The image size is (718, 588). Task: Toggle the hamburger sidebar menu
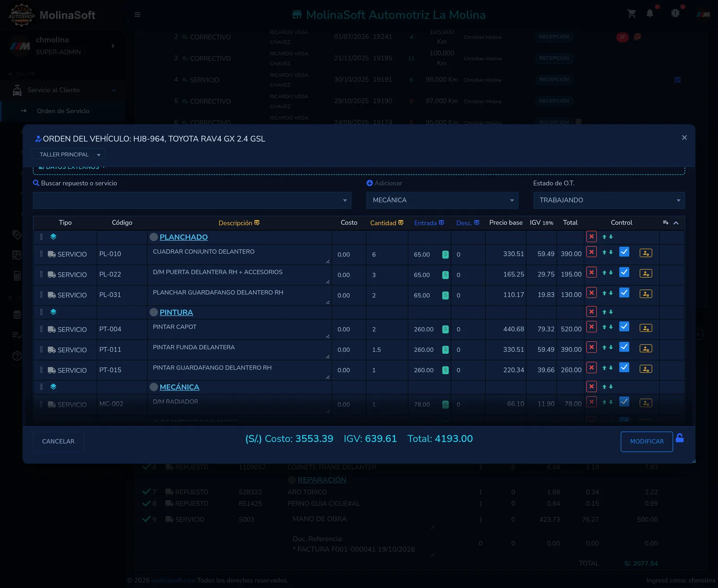click(x=137, y=15)
